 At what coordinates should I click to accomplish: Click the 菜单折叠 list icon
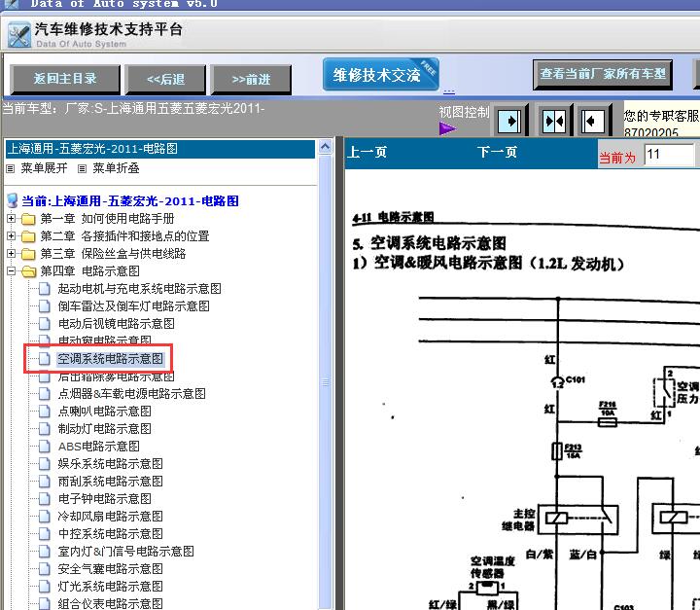82,169
